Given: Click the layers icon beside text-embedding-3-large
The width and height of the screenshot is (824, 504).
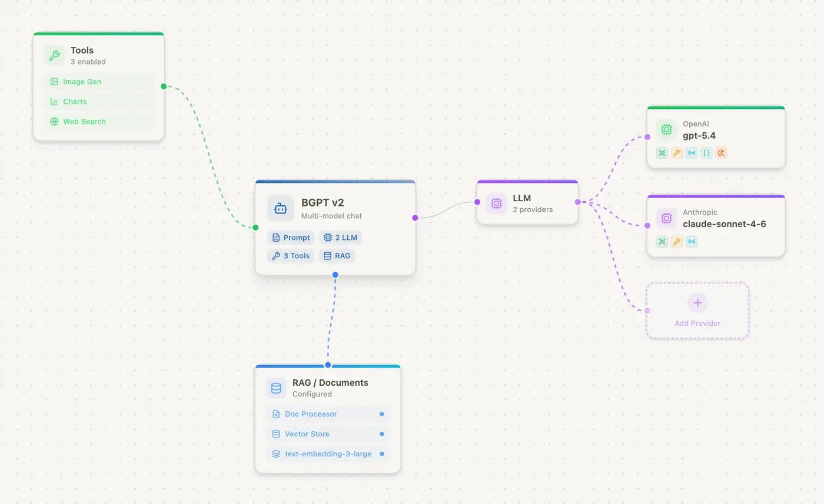Looking at the screenshot, I should coord(276,454).
